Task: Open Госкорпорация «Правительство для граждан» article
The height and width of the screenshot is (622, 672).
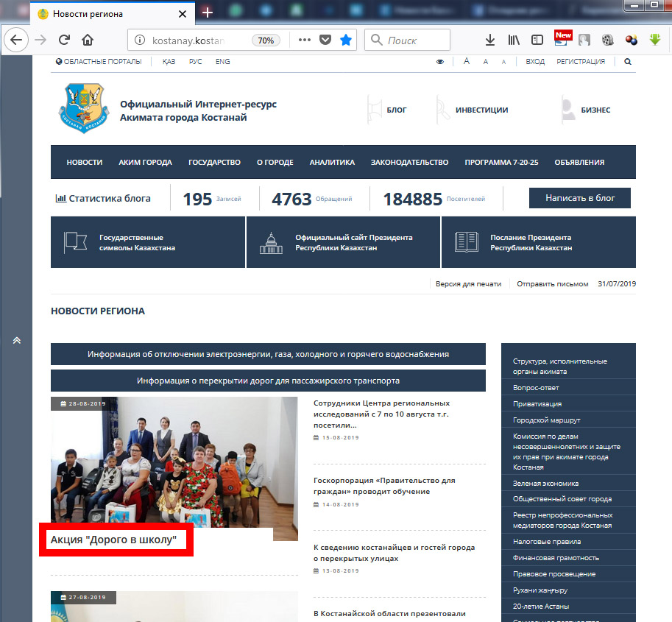Action: (384, 486)
